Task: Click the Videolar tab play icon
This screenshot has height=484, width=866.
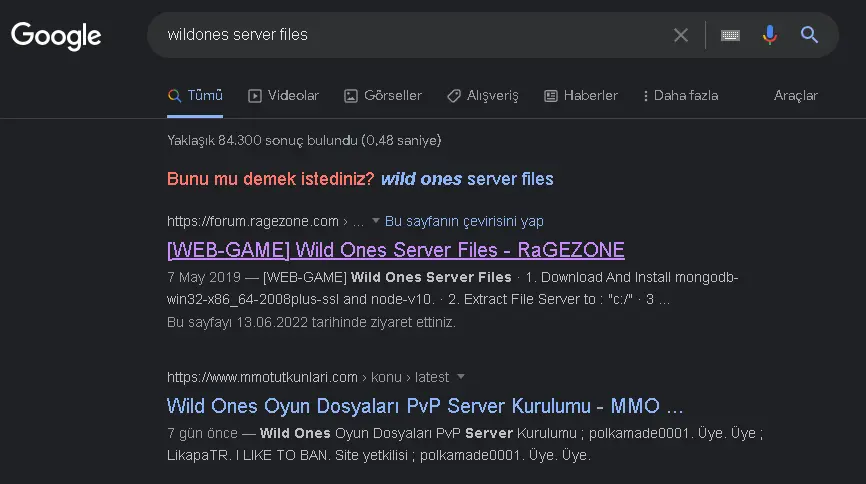Action: pos(255,96)
